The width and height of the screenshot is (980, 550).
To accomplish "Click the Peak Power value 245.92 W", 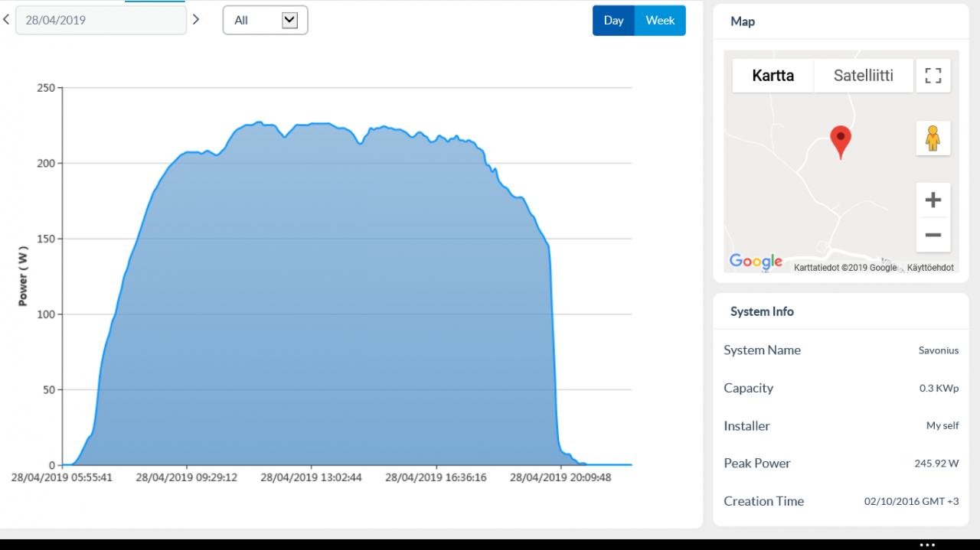I will click(936, 464).
